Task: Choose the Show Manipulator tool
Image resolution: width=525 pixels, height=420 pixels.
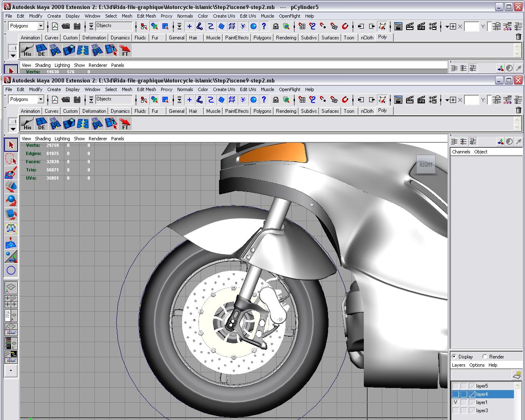Action: click(x=11, y=257)
